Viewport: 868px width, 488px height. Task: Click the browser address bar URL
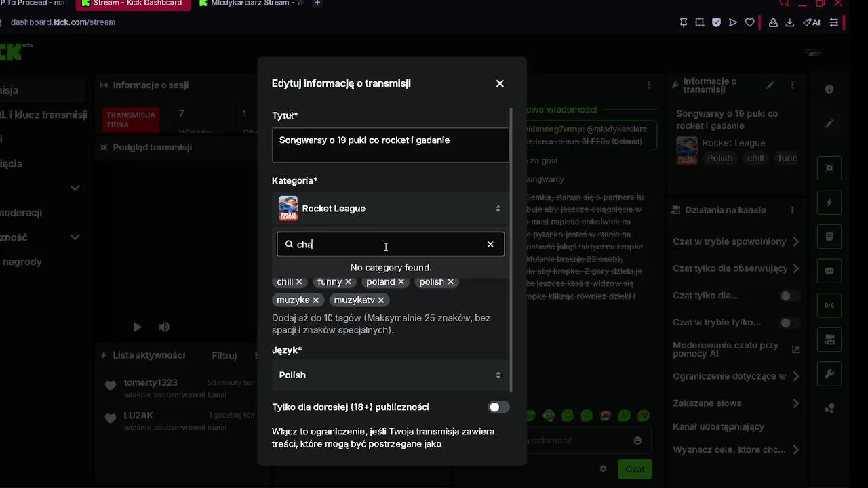63,22
